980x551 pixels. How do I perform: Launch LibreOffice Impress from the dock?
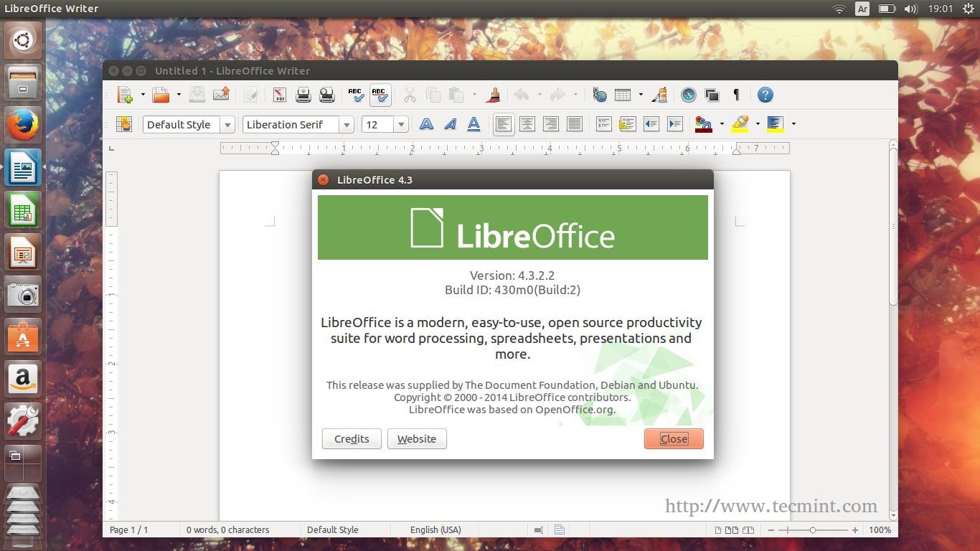pos(23,253)
